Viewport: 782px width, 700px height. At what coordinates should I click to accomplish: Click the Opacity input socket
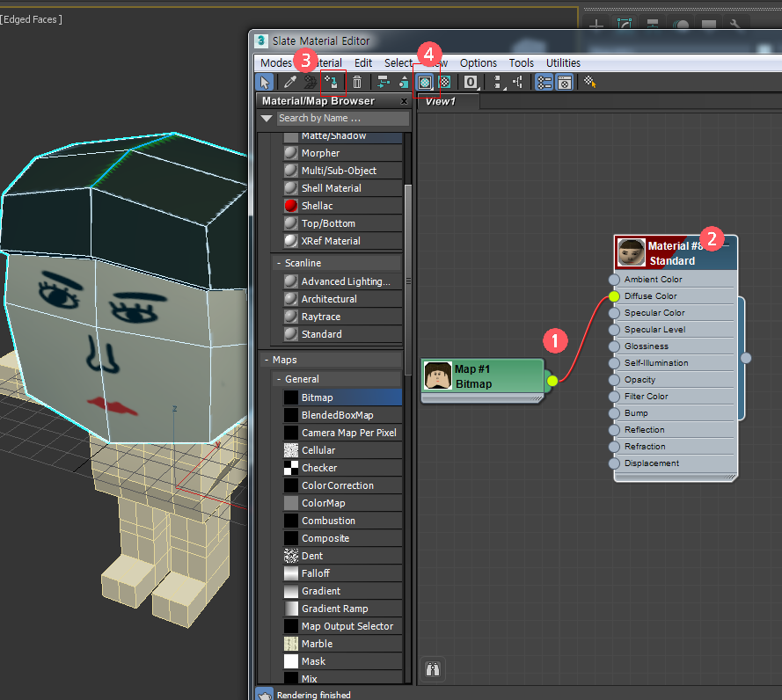point(614,380)
